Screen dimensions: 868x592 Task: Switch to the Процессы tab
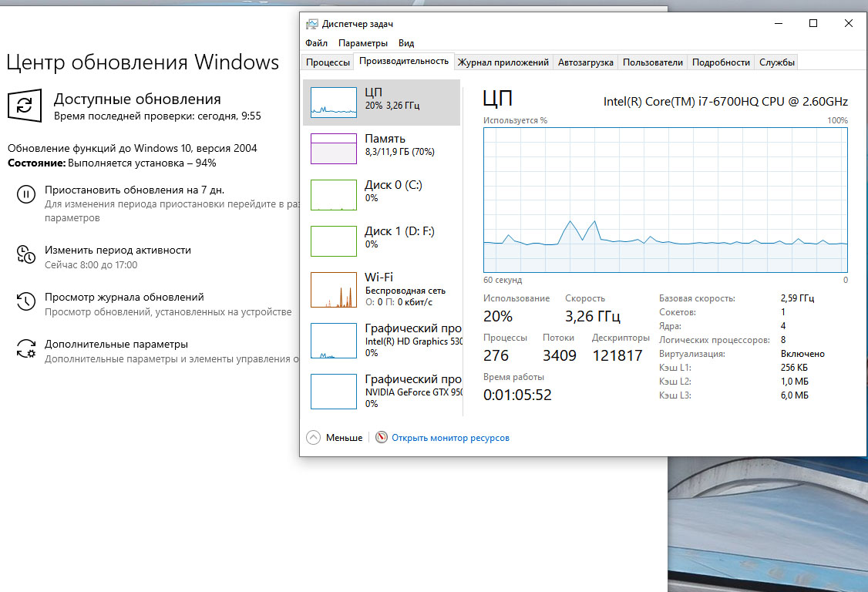pos(328,62)
